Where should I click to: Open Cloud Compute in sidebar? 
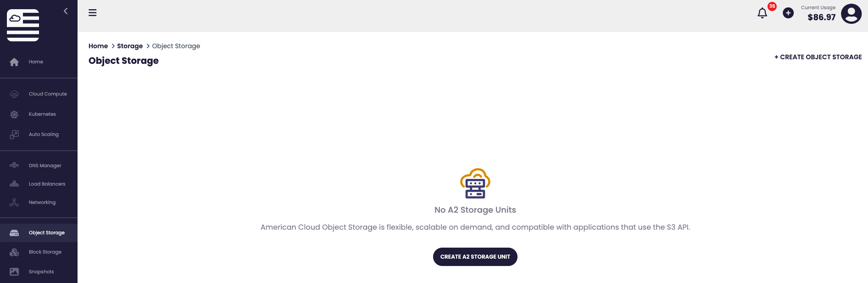(48, 94)
